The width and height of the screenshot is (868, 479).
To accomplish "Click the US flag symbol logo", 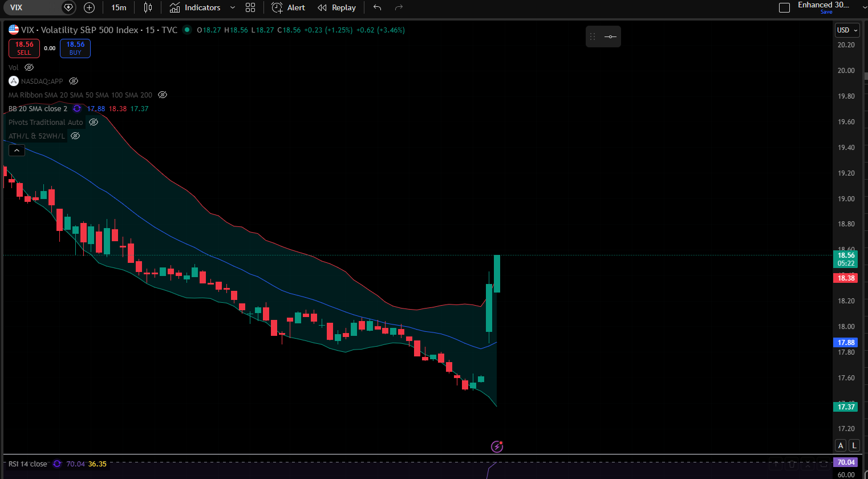I will tap(14, 30).
